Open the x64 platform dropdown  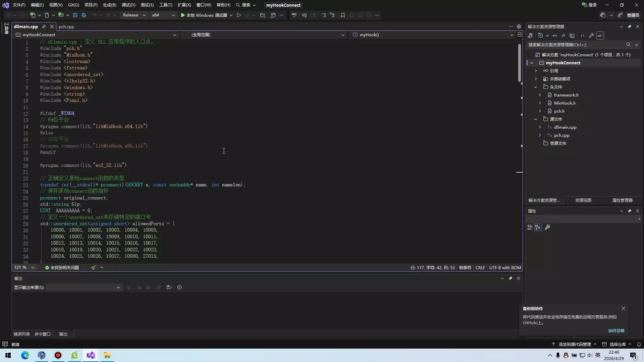(163, 15)
